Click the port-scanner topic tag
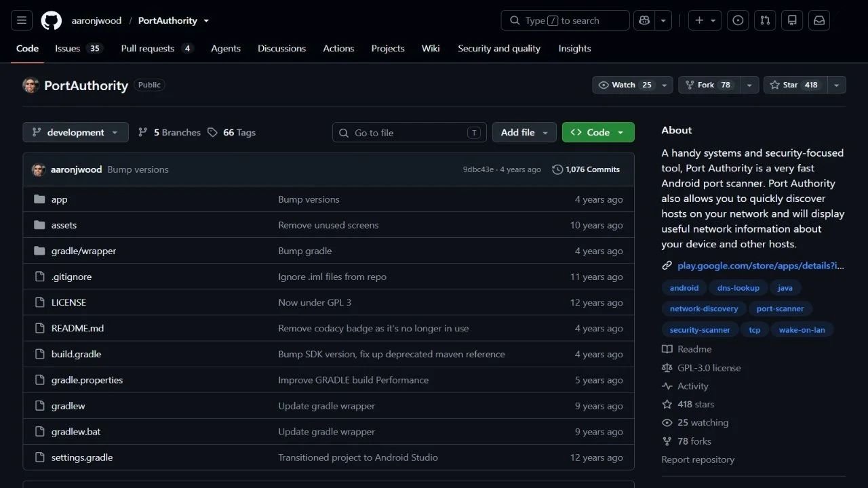 click(x=780, y=308)
